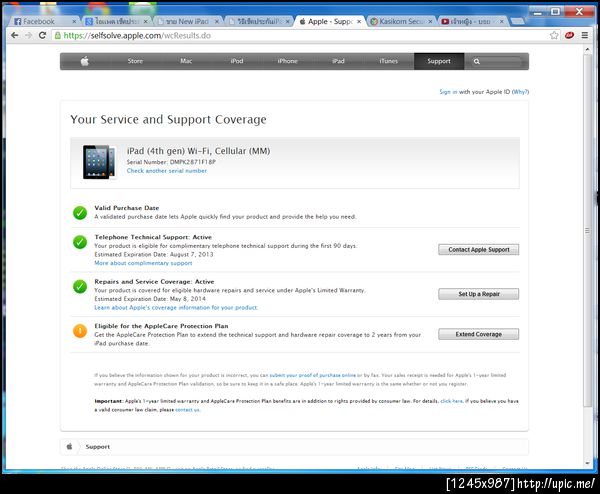This screenshot has width=600, height=494.
Task: Switch to the Facebook tab
Action: tap(42, 21)
